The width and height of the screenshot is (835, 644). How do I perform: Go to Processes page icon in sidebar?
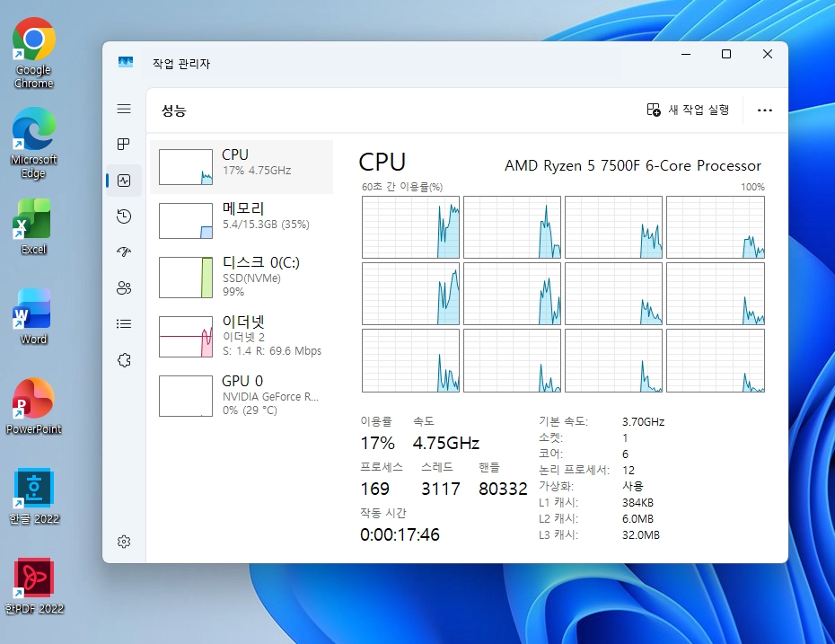pyautogui.click(x=124, y=145)
